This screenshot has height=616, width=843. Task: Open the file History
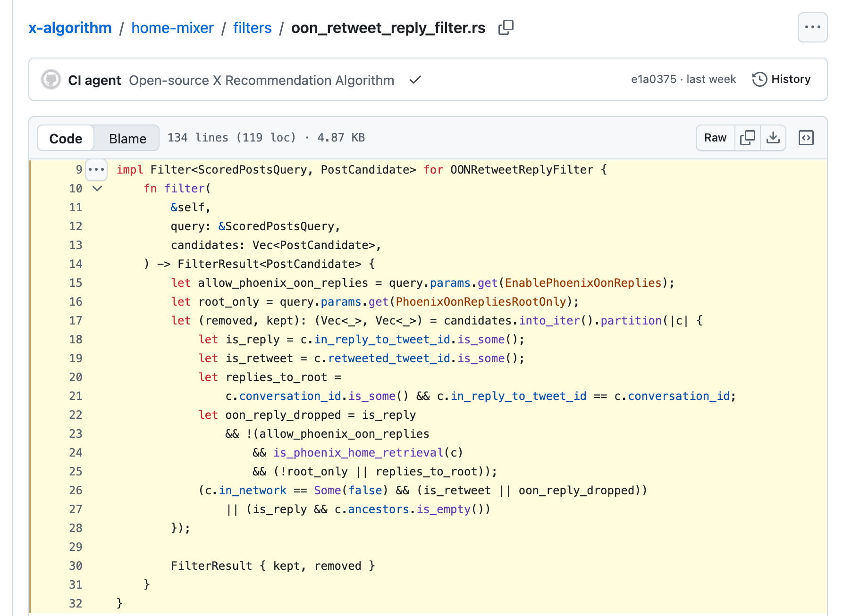tap(781, 79)
